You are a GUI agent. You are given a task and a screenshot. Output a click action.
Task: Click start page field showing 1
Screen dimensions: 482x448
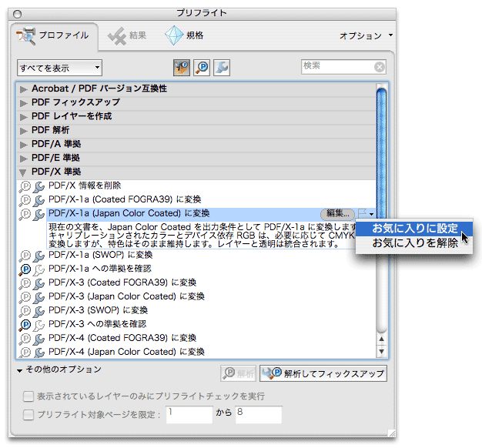pos(189,415)
